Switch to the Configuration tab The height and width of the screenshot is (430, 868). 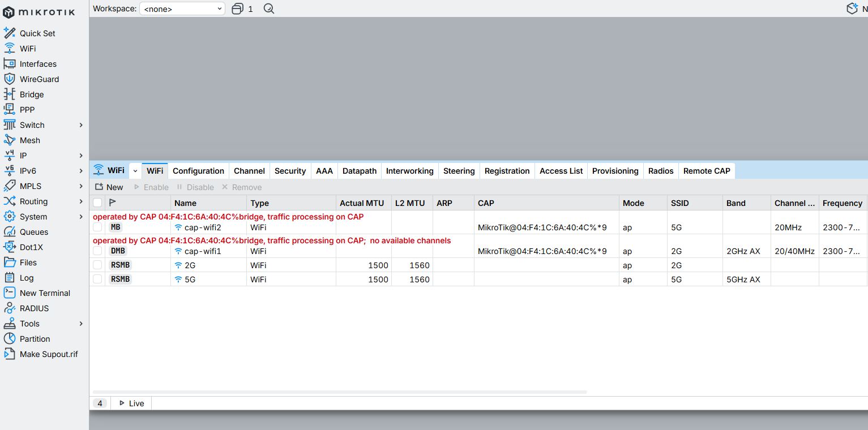(198, 171)
